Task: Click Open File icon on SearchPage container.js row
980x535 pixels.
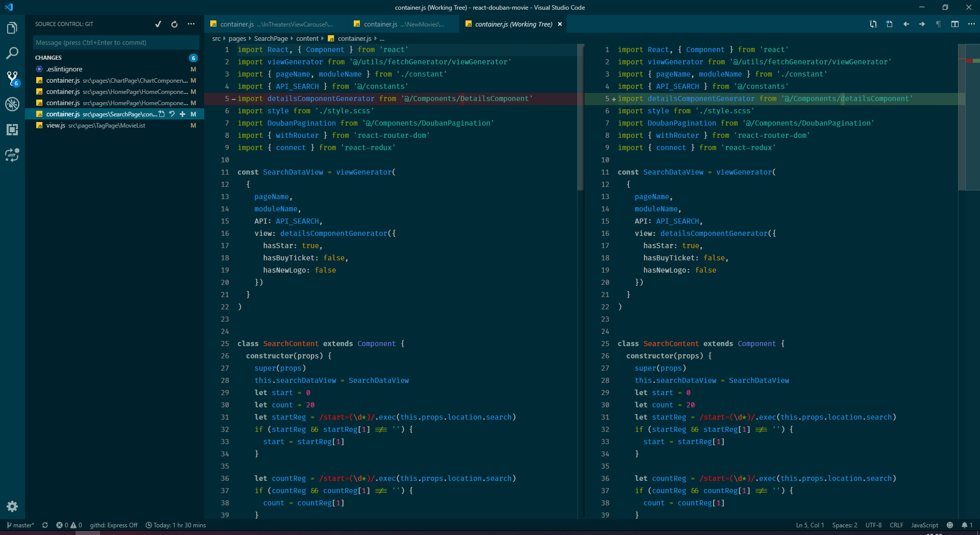Action: pyautogui.click(x=162, y=114)
